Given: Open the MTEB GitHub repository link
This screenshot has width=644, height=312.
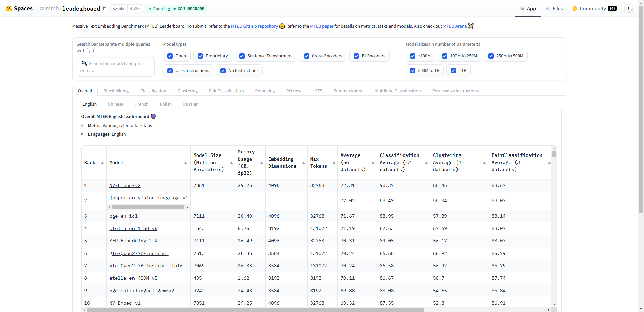Looking at the screenshot, I should pos(254,26).
